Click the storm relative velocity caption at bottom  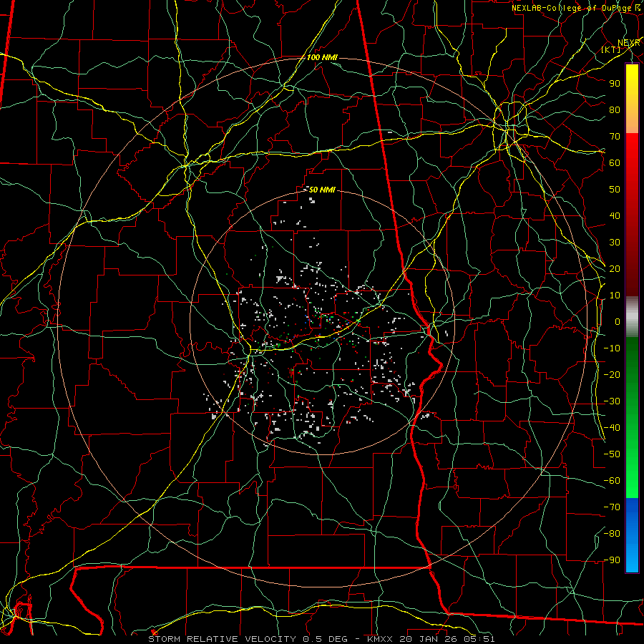point(321,639)
